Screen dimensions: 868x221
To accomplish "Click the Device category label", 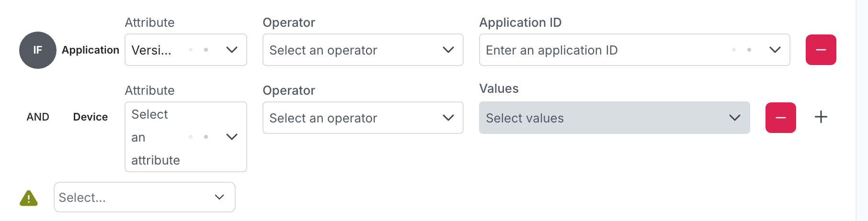I will tap(91, 117).
